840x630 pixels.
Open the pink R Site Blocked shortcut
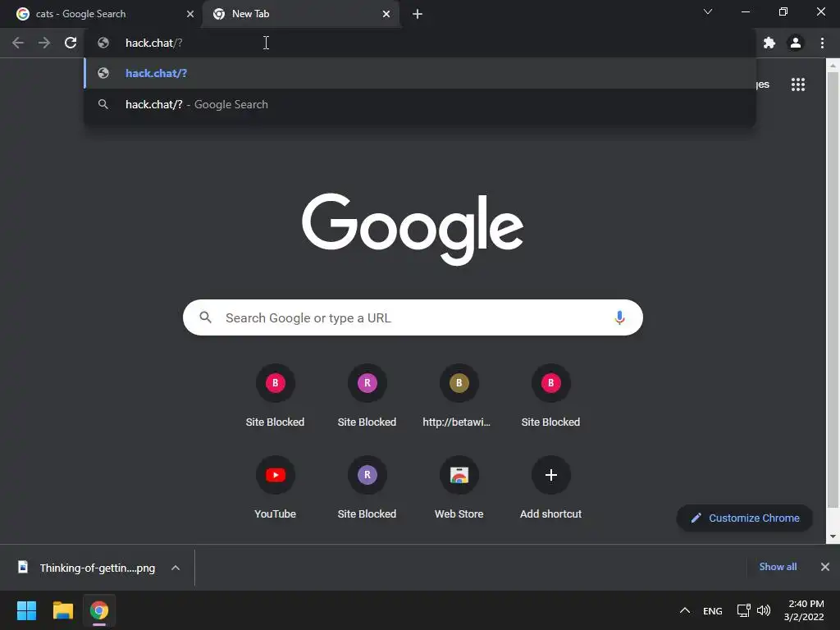click(367, 395)
